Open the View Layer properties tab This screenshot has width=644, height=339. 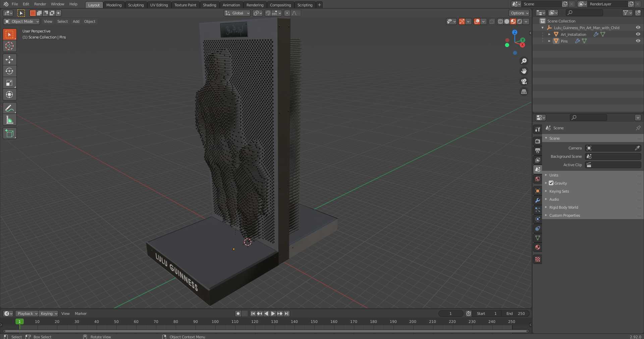point(538,160)
